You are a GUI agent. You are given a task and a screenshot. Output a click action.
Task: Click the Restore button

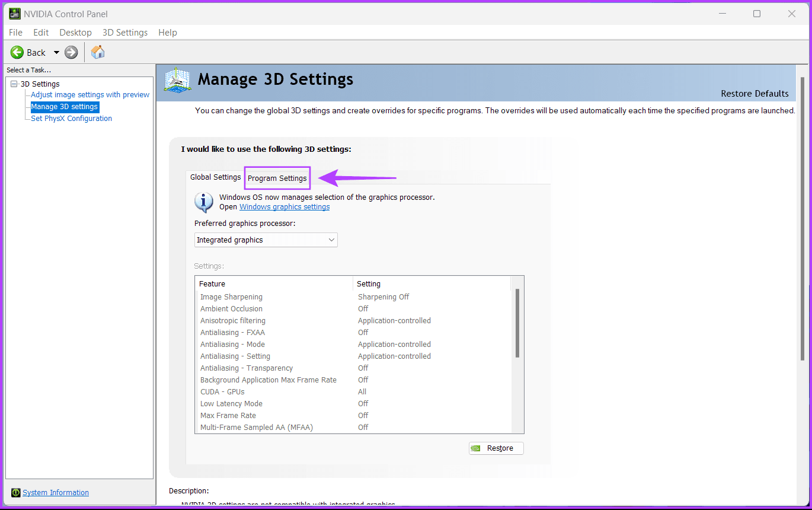point(496,448)
